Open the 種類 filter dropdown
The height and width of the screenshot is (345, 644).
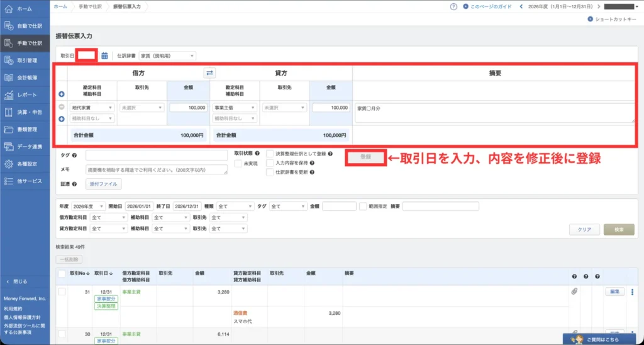click(235, 206)
